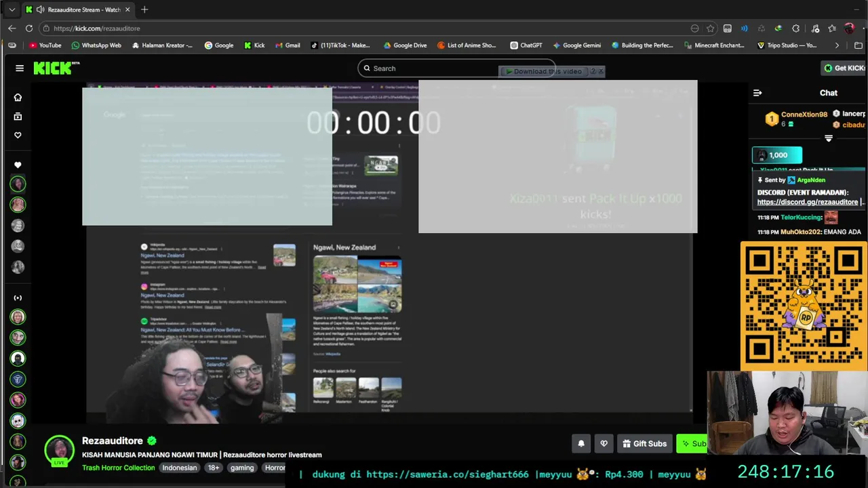Expand the chat leaderboard arrow
Viewport: 868px width, 488px height.
click(828, 138)
